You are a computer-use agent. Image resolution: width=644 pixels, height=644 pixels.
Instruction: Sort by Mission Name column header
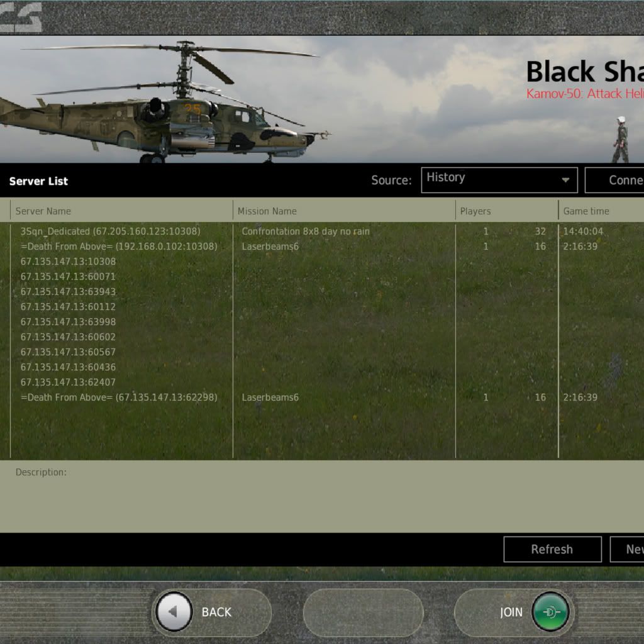[x=267, y=211]
